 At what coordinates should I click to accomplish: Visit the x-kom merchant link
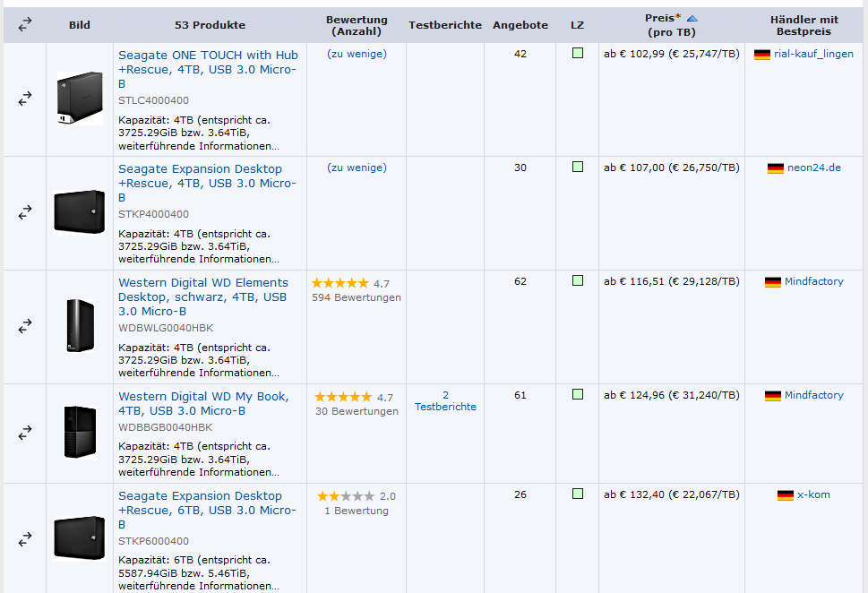[813, 494]
